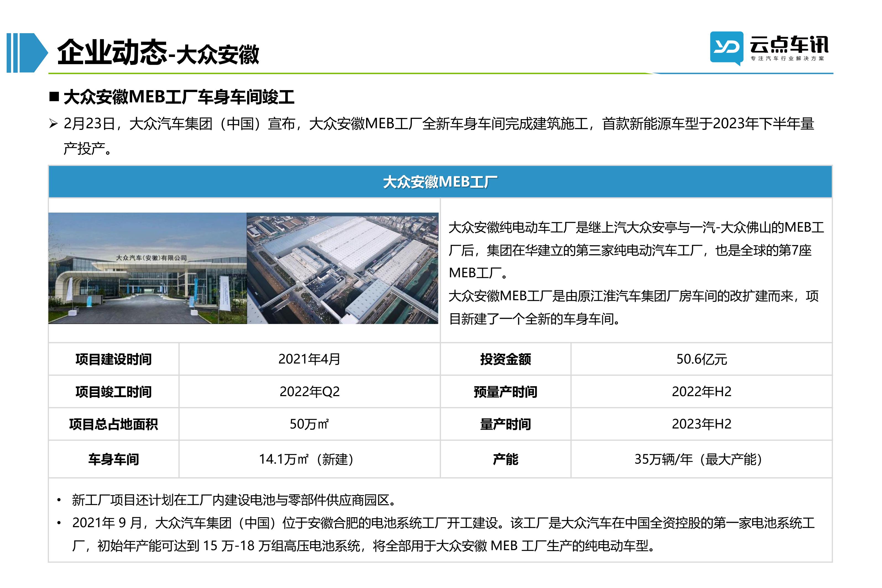Select the label 项目建设时间

pyautogui.click(x=113, y=359)
